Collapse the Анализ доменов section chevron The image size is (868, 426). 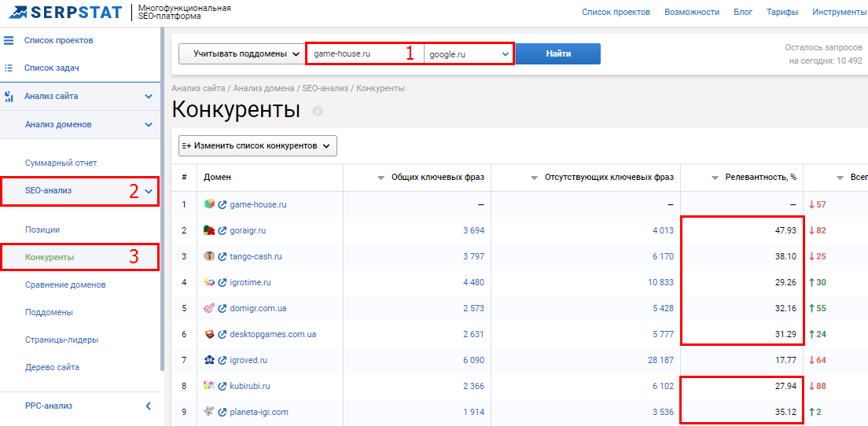point(149,124)
